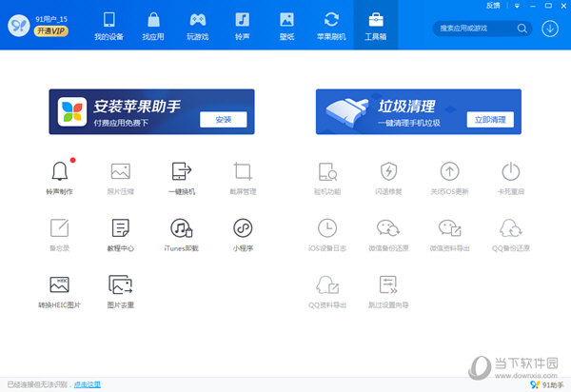571x392 pixels.
Task: Open the 微信资料导出 WeChat export tool
Action: (x=450, y=234)
